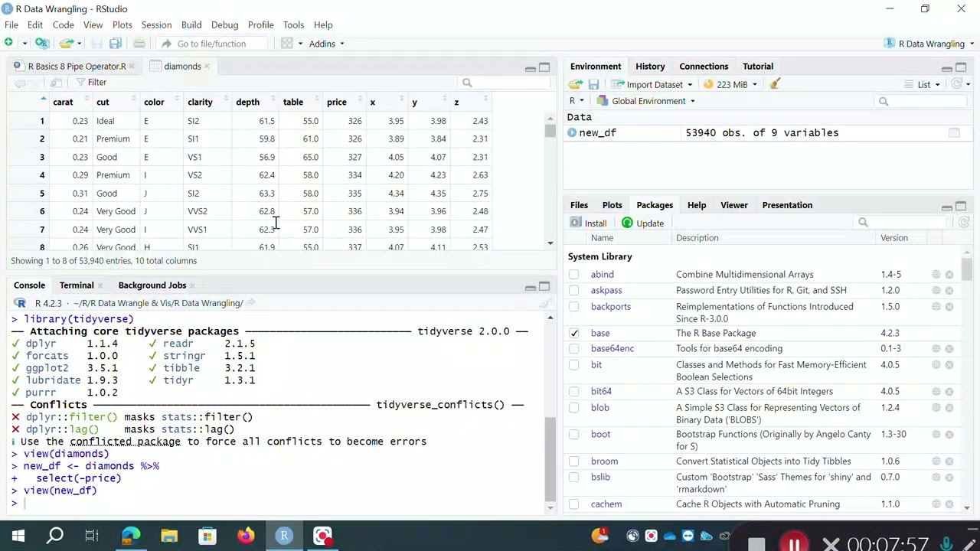Expand the new_df data object
This screenshot has height=551, width=980.
pos(572,133)
